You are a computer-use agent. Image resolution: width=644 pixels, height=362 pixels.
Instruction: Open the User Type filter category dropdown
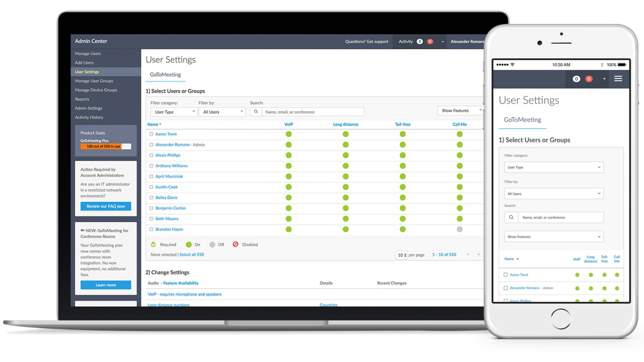(174, 112)
